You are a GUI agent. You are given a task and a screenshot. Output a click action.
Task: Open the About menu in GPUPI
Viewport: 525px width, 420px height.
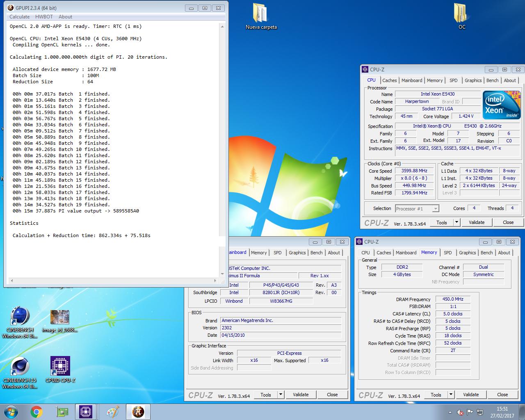(65, 17)
